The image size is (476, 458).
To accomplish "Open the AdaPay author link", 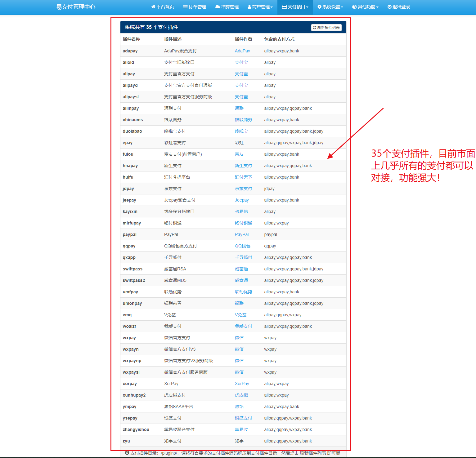I will (242, 51).
